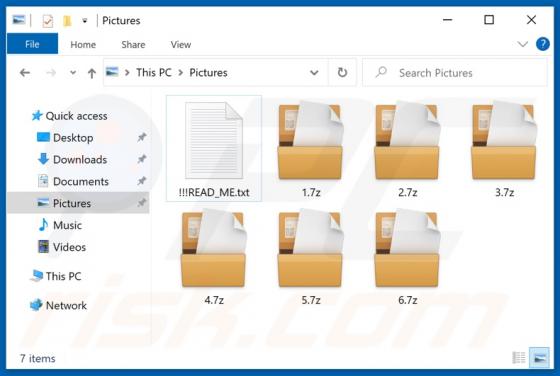This screenshot has height=376, width=560.
Task: Maximize the Pictures window
Action: (x=489, y=20)
